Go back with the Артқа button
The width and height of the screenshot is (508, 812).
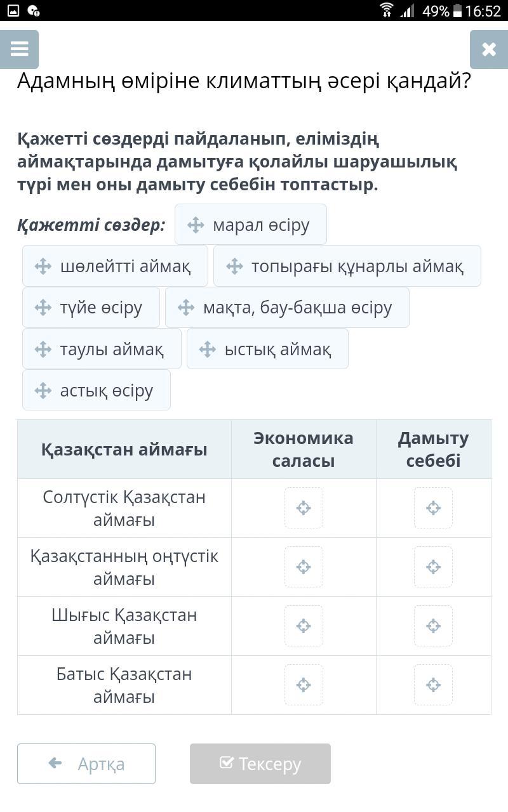86,764
